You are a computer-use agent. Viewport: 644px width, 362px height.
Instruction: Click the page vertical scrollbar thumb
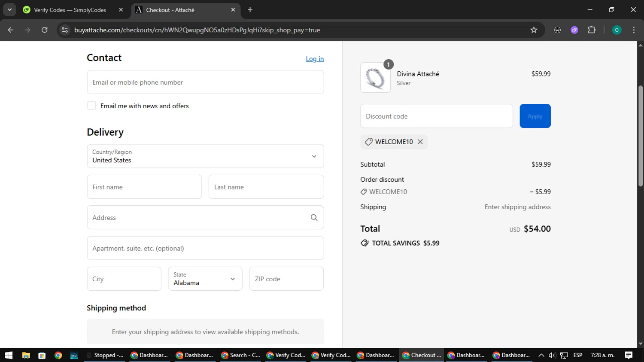(641, 136)
